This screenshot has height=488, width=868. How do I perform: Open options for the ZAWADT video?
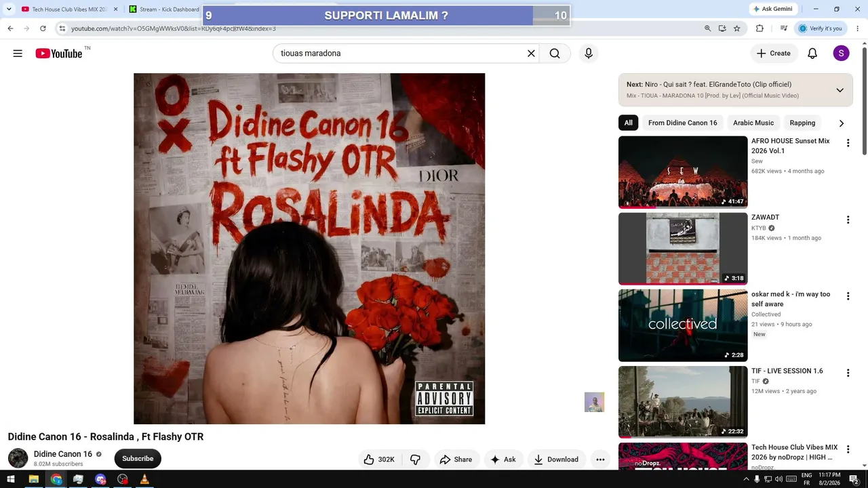(x=848, y=220)
